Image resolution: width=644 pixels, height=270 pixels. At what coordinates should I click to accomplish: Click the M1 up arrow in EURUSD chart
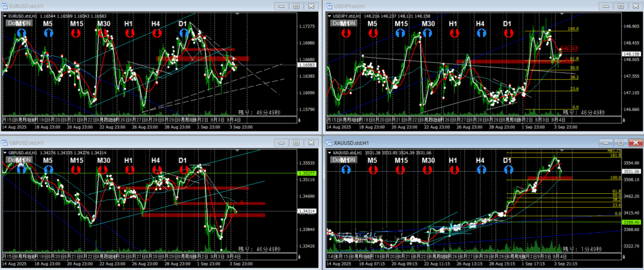[21, 33]
